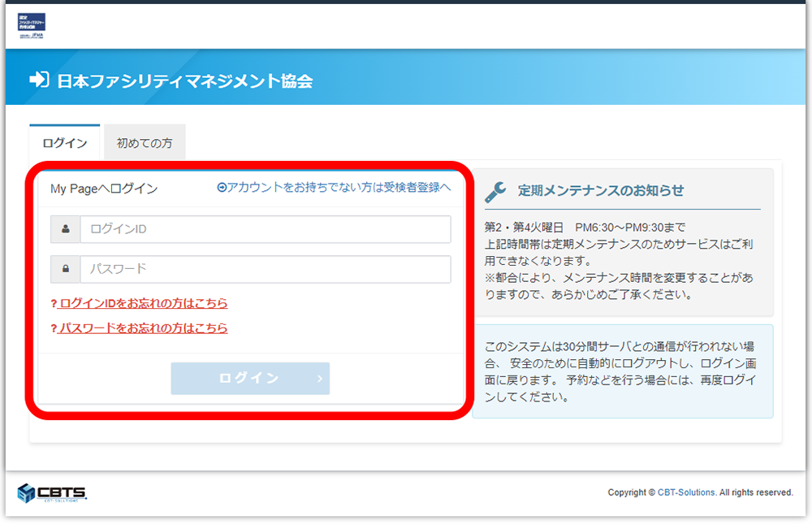Image resolution: width=812 pixels, height=525 pixels.
Task: Click the 日本ファシリティマネジメント協会 heading
Action: pos(185,80)
